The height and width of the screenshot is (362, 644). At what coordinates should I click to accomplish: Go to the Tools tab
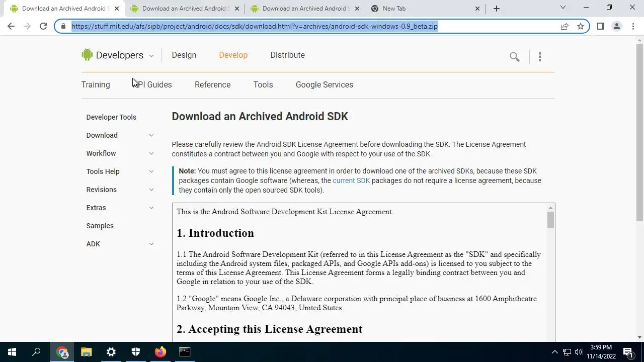pos(263,84)
